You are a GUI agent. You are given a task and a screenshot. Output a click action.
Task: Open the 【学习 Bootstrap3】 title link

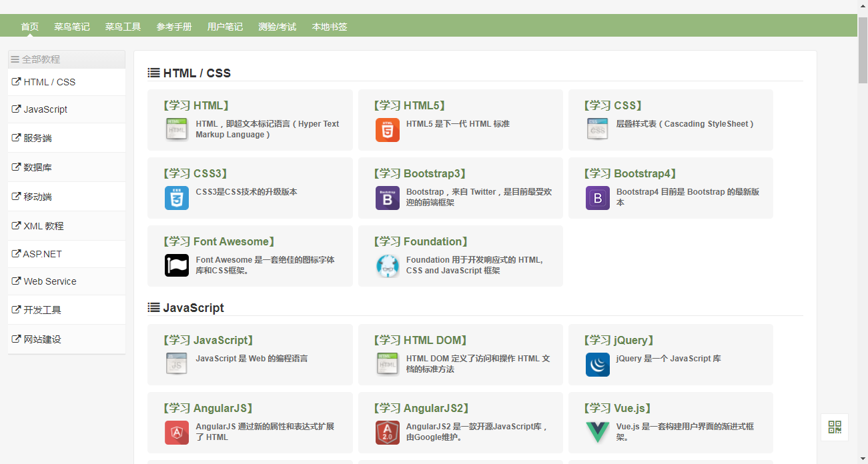(420, 173)
